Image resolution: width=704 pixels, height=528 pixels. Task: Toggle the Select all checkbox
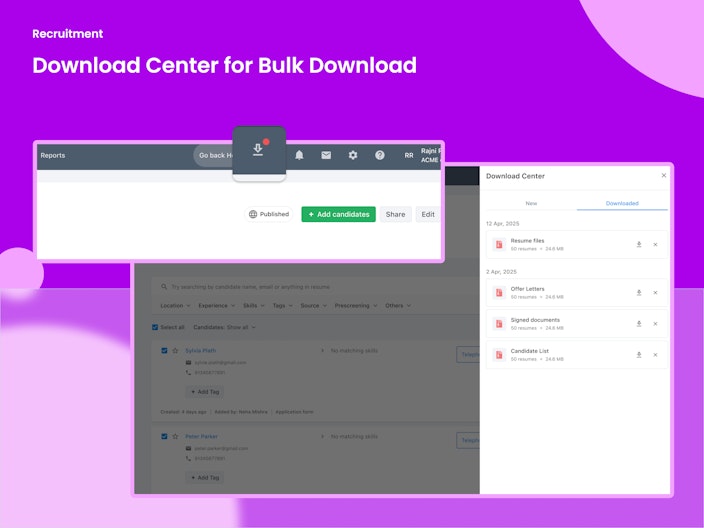click(155, 327)
